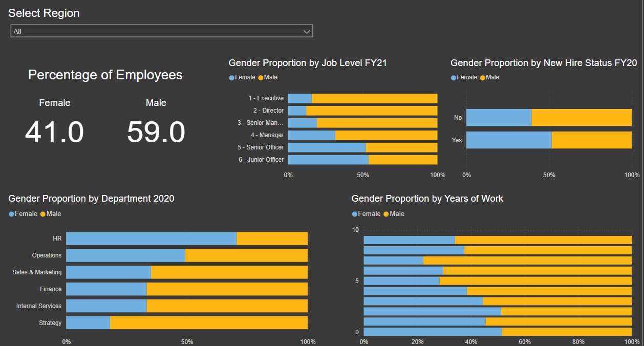Select Female legend marker in New Hire Status chart
This screenshot has height=346, width=644.
click(x=454, y=78)
